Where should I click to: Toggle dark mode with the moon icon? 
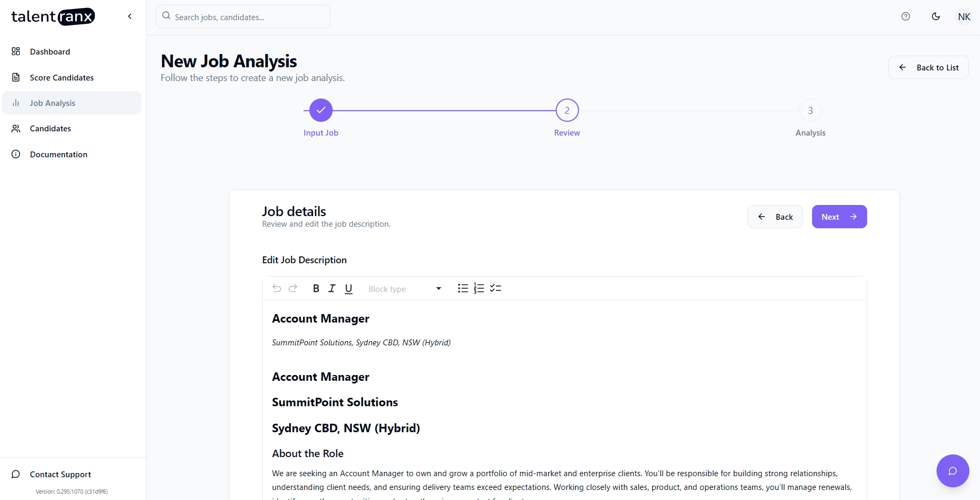click(936, 16)
